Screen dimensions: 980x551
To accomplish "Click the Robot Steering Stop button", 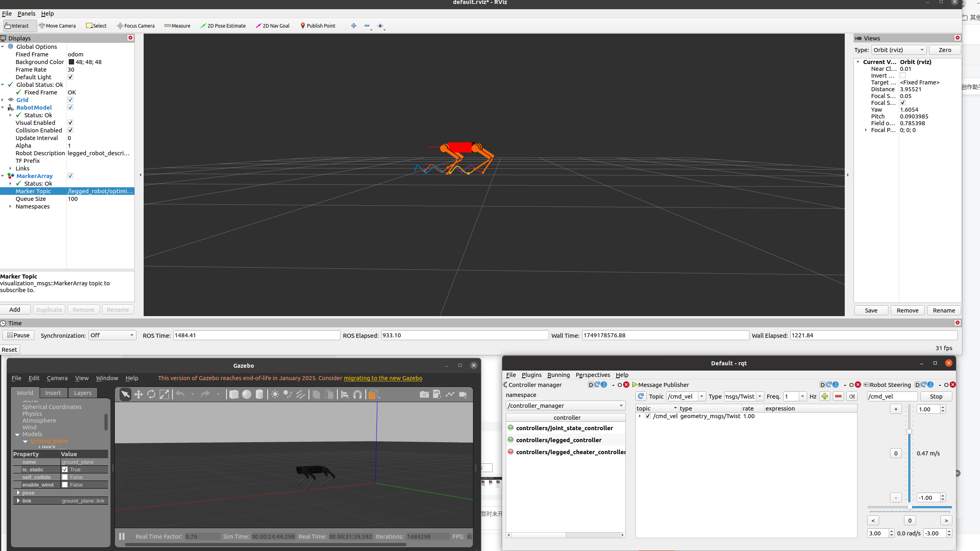I will point(936,397).
